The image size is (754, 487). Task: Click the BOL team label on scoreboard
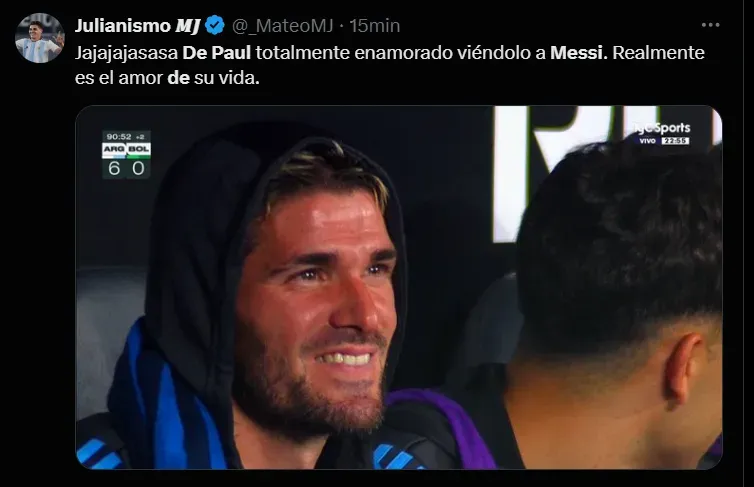click(x=138, y=150)
